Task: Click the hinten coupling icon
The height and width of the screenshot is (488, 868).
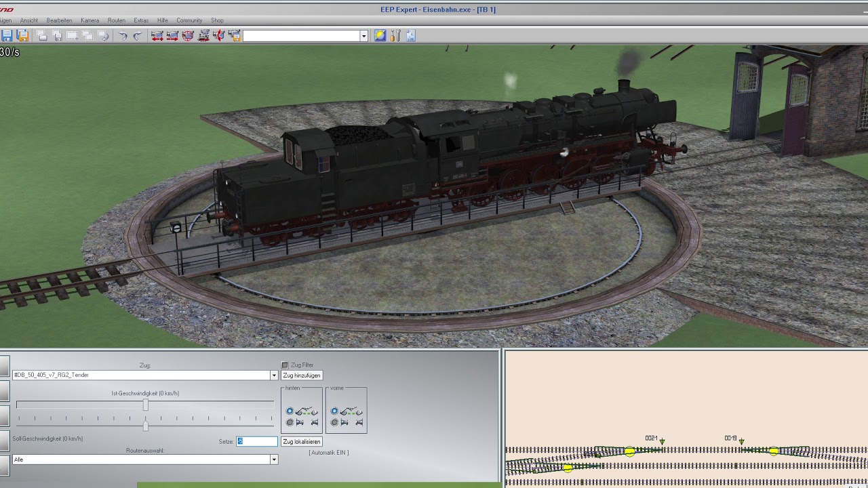Action: pyautogui.click(x=307, y=411)
